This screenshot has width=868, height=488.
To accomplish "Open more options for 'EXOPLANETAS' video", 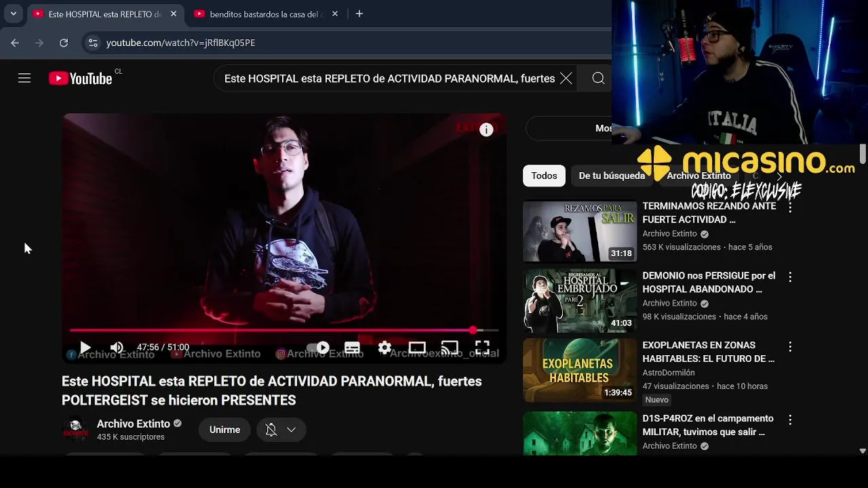I will (790, 346).
